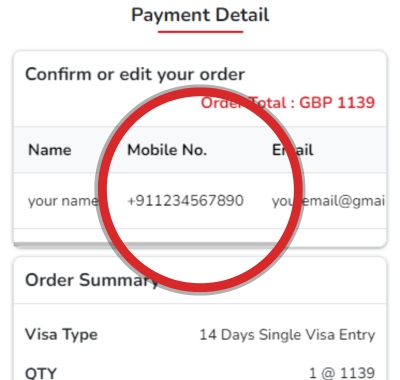Click the Name column header
The image size is (400, 380).
(50, 150)
